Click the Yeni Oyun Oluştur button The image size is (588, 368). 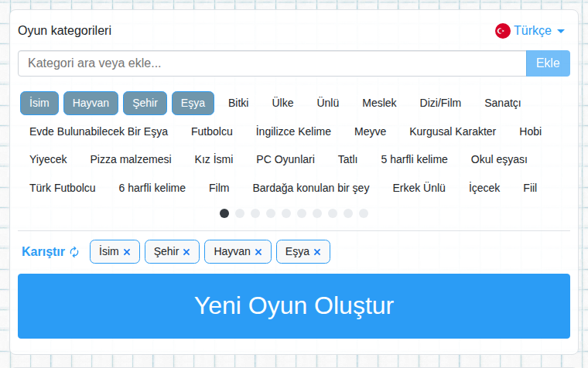[x=294, y=306]
